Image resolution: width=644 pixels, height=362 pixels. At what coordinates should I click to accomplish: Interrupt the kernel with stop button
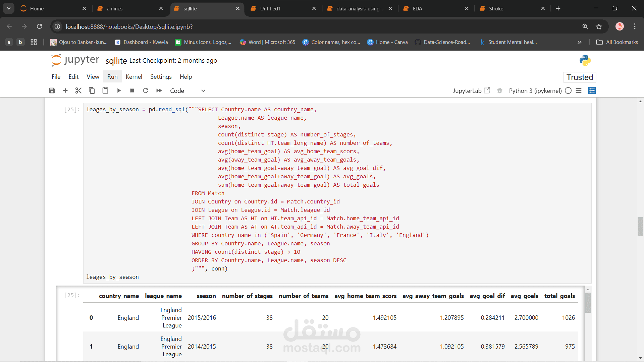coord(132,90)
